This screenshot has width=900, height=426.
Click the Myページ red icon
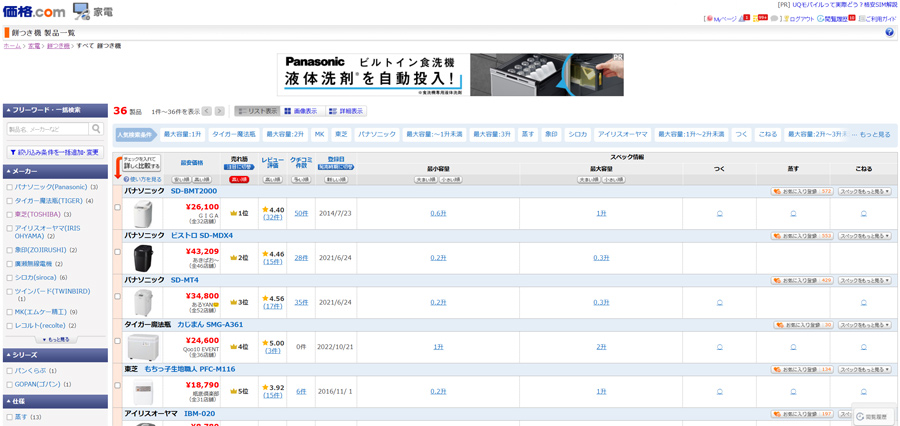(x=710, y=19)
